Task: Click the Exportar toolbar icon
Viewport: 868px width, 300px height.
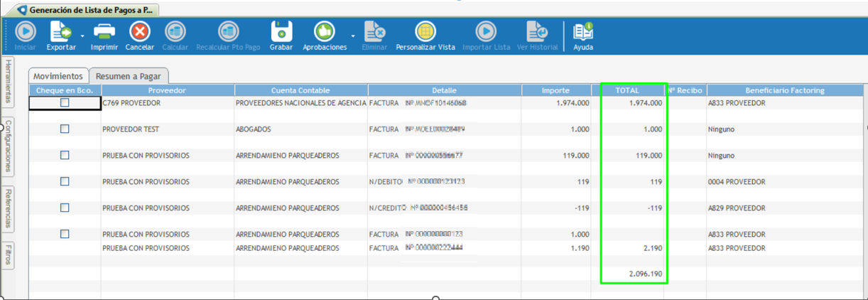Action: click(x=60, y=32)
